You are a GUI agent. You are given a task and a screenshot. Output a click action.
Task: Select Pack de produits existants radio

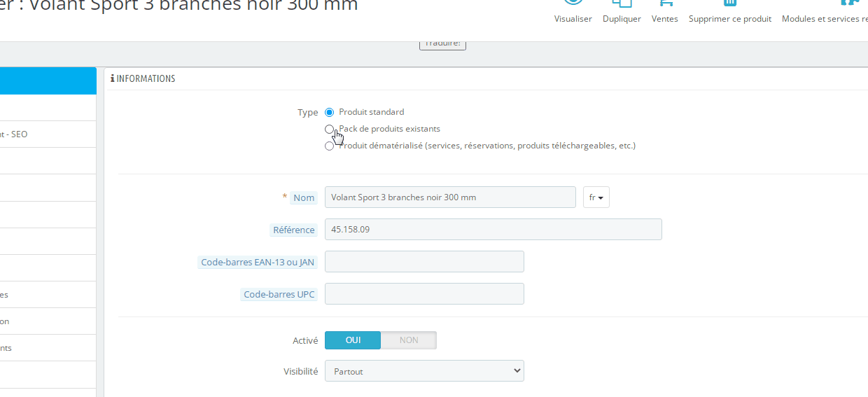pyautogui.click(x=330, y=129)
